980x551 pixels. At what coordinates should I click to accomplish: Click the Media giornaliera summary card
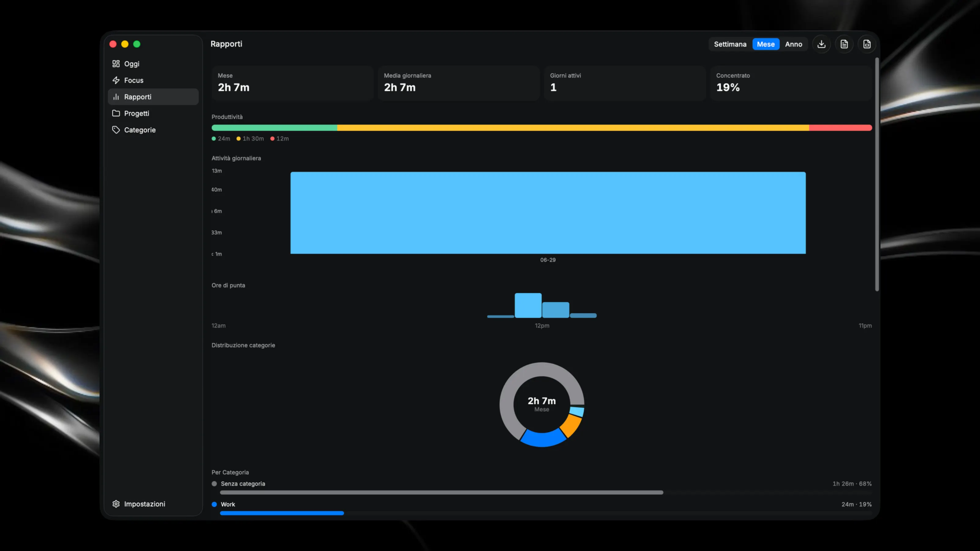pos(458,83)
